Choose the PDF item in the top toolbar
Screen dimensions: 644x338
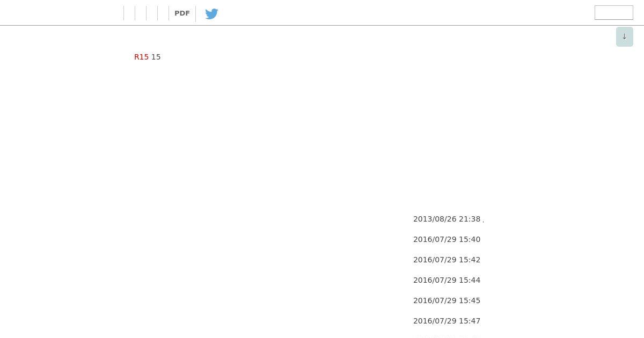pos(182,13)
